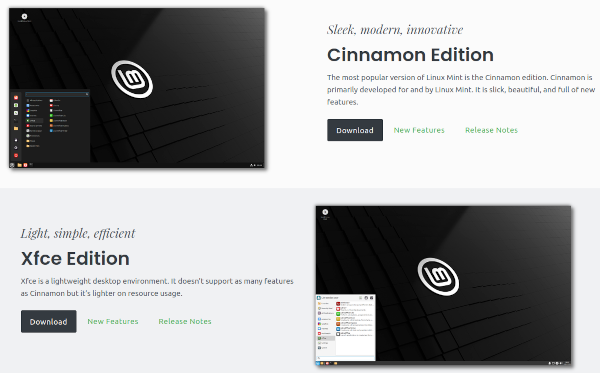Click the Xfce Edition Download button
This screenshot has height=373, width=600.
(49, 321)
